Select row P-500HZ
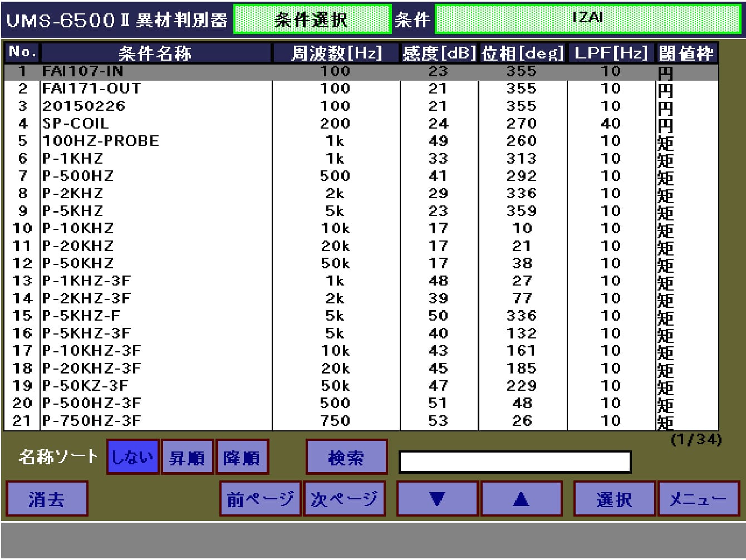This screenshot has width=746, height=560. (361, 176)
